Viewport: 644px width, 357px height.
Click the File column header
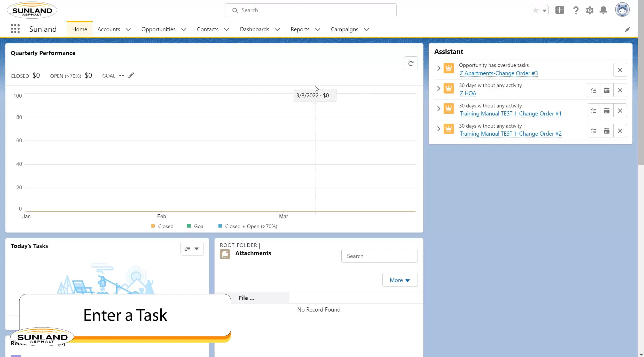[246, 298]
